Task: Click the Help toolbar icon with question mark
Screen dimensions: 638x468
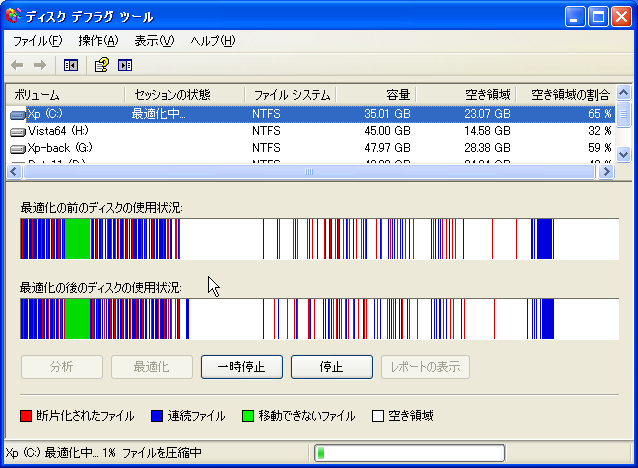Action: pos(101,65)
